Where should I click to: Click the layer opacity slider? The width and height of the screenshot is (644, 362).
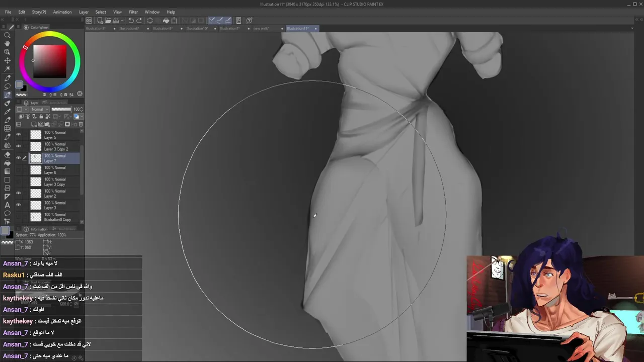point(61,109)
